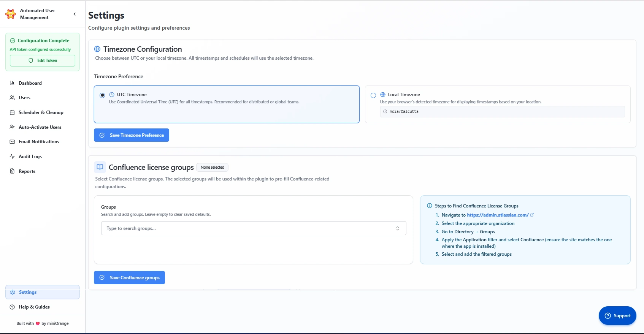Click the shield icon in Edit Token
Image resolution: width=644 pixels, height=334 pixels.
coord(31,60)
